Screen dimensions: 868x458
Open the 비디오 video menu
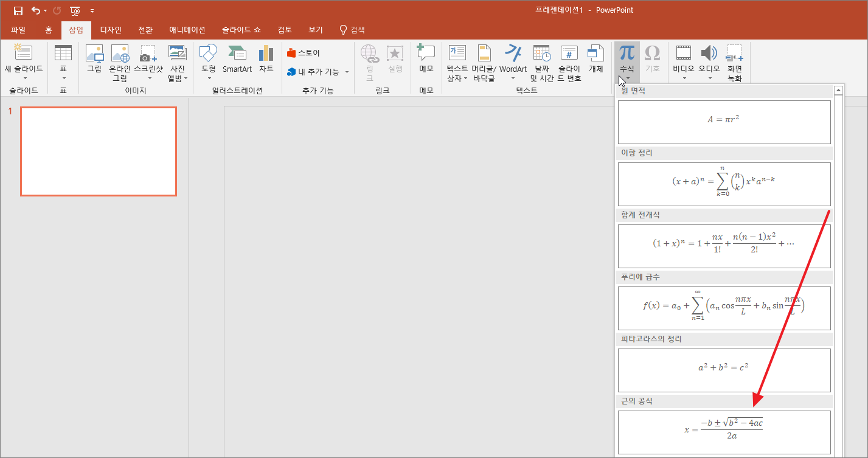click(684, 62)
